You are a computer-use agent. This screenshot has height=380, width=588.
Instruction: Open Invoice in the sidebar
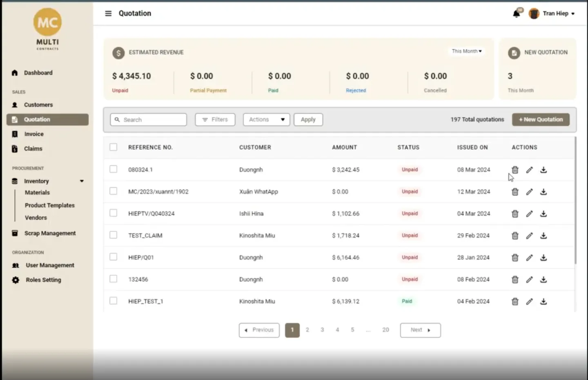(33, 134)
